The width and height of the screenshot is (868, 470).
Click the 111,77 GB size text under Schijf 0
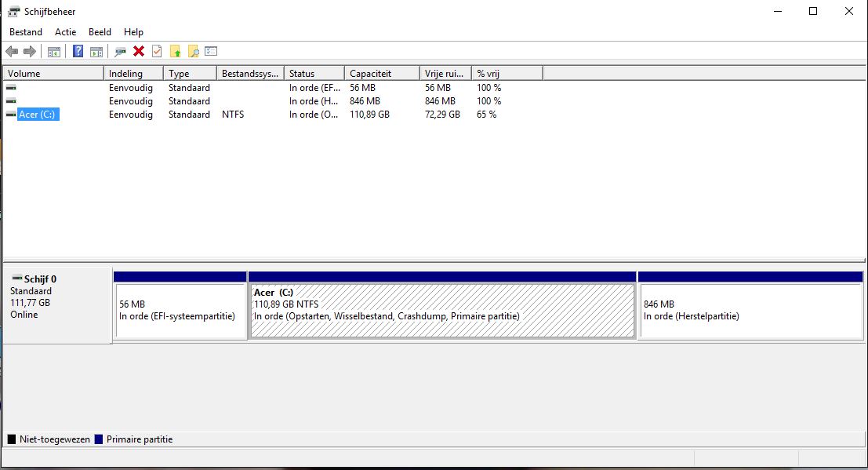[x=31, y=303]
